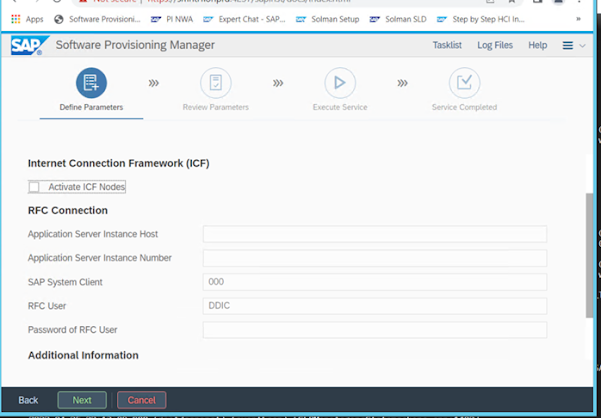The height and width of the screenshot is (418, 601).
Task: Focus Password of RFC User field
Action: pos(374,330)
